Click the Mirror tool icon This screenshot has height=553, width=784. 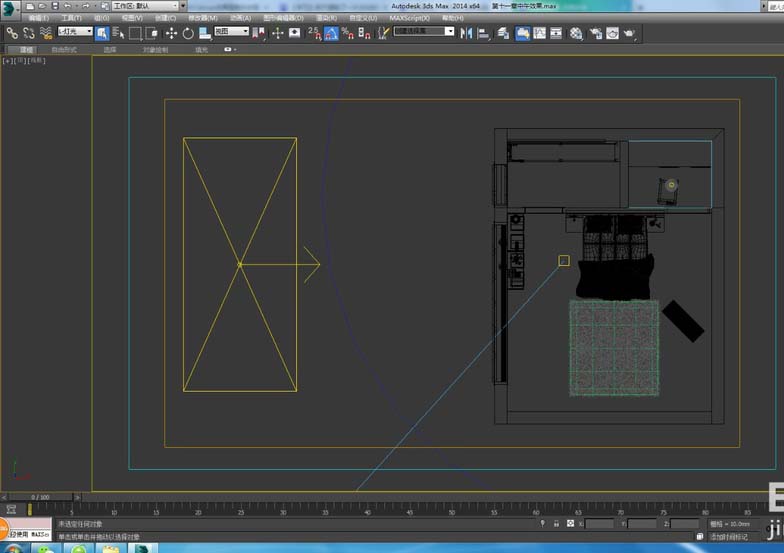(467, 33)
